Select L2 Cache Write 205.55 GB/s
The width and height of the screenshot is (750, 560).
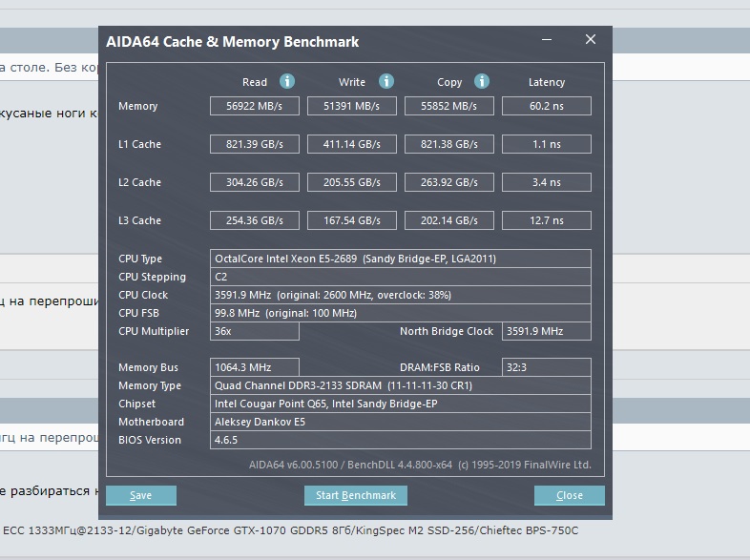(351, 182)
